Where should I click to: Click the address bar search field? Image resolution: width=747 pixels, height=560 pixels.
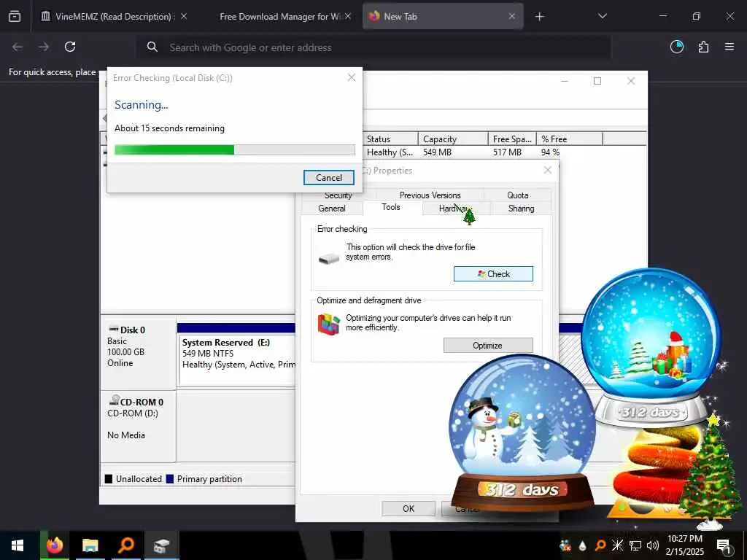point(373,47)
